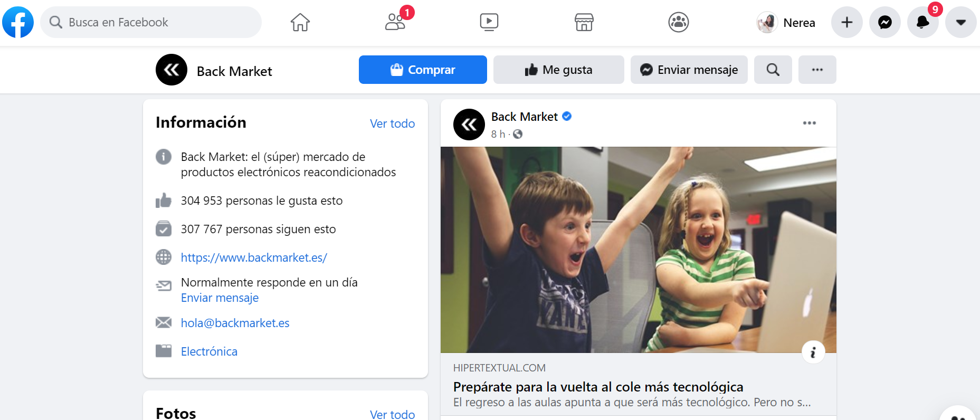The width and height of the screenshot is (980, 420).
Task: Open the Watch video icon
Action: pos(489,22)
